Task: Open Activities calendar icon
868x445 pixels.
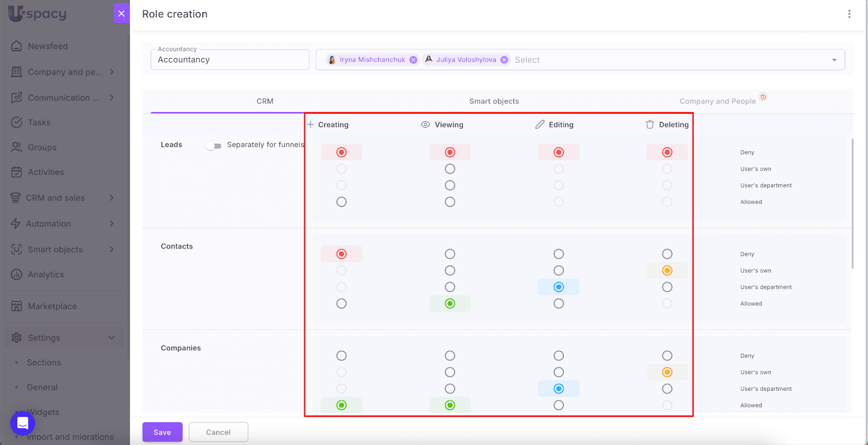Action: (x=17, y=172)
